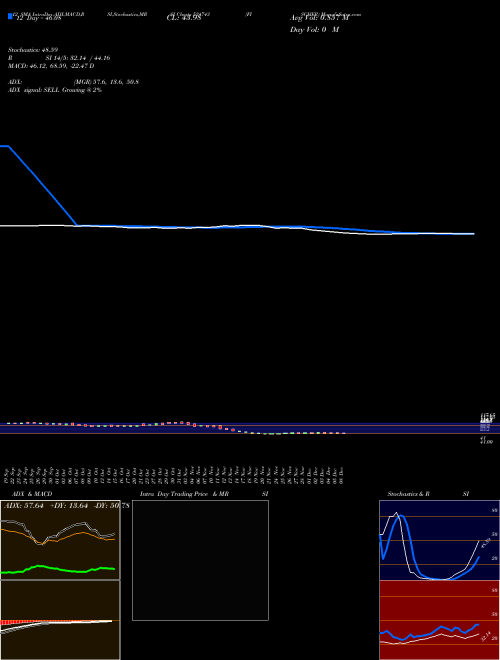
Task: Select the "ADX signal: SELL Growing @ 2%" text
Action: (55, 90)
